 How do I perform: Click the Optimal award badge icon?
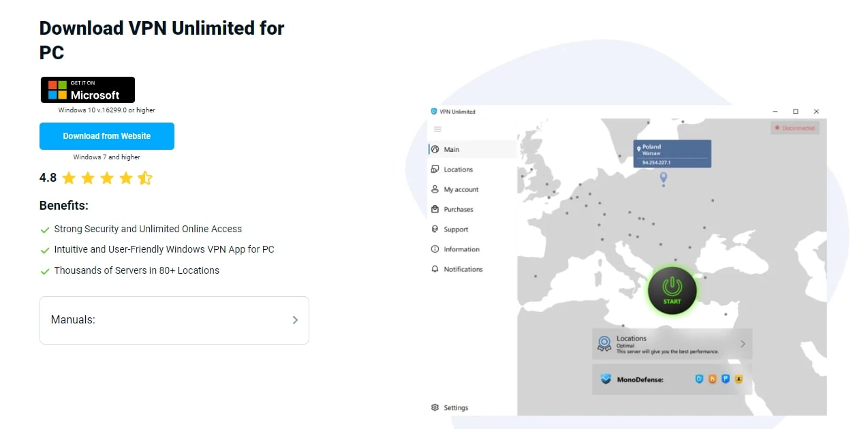tap(604, 344)
